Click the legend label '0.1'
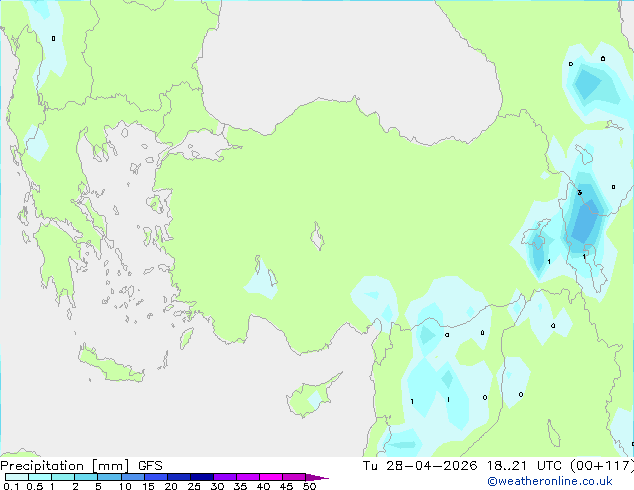 tap(11, 486)
